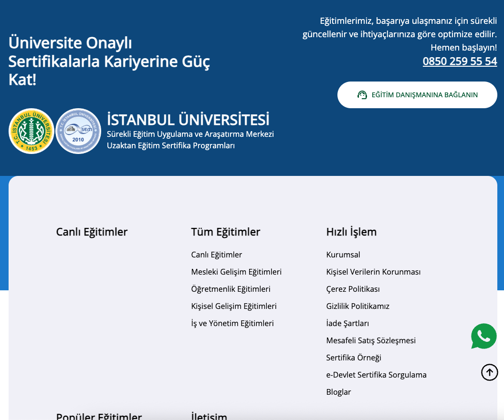
Task: Click the WhatsApp chat icon
Action: pos(483,336)
